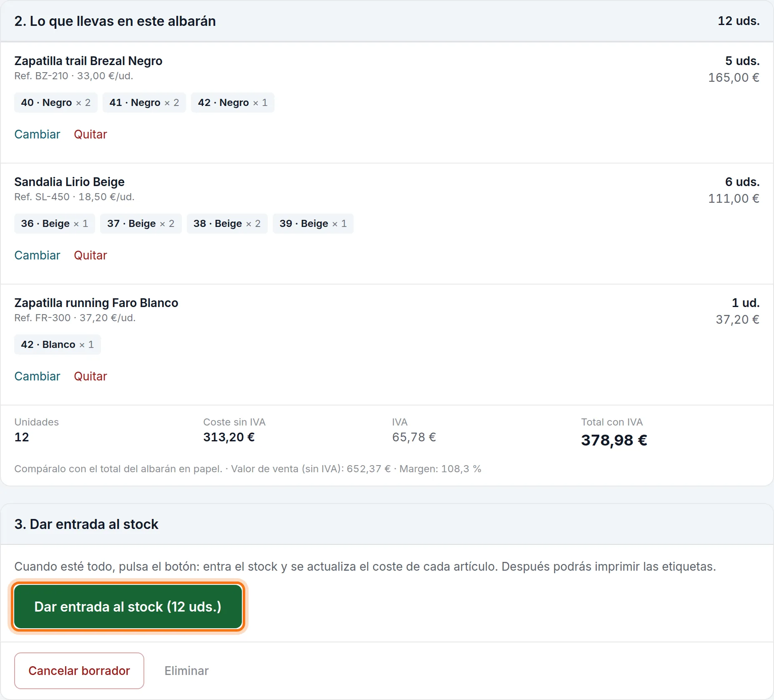Click Cambiar for Sandalia Lirio Beige

click(x=37, y=255)
